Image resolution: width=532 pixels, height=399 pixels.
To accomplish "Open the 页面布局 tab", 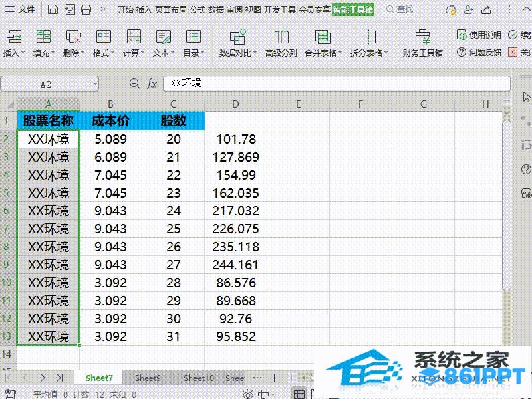I will [x=170, y=9].
